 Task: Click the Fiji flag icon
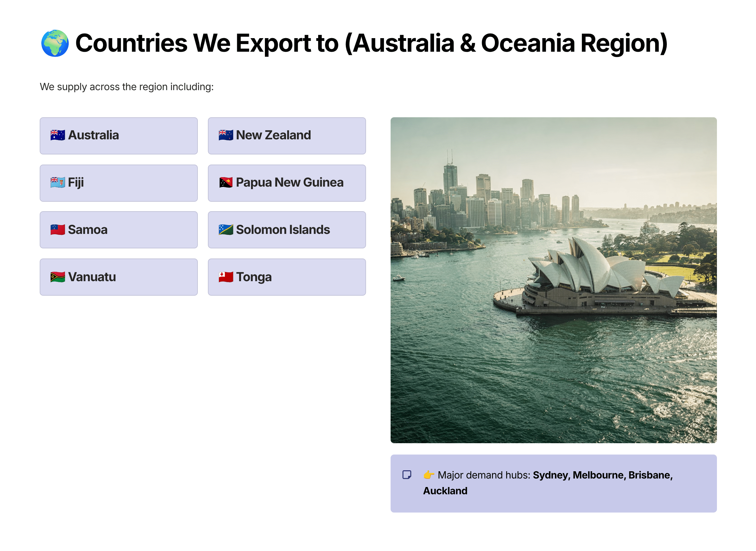click(57, 183)
